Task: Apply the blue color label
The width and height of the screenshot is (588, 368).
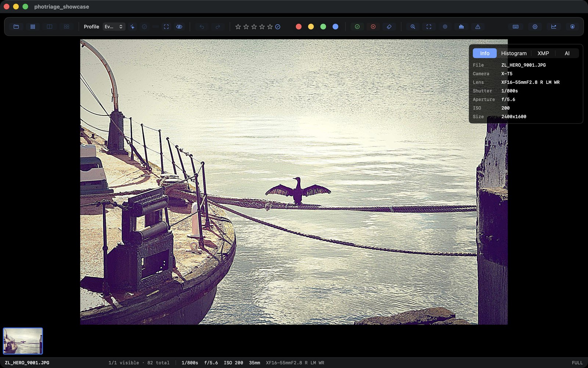Action: pos(336,26)
